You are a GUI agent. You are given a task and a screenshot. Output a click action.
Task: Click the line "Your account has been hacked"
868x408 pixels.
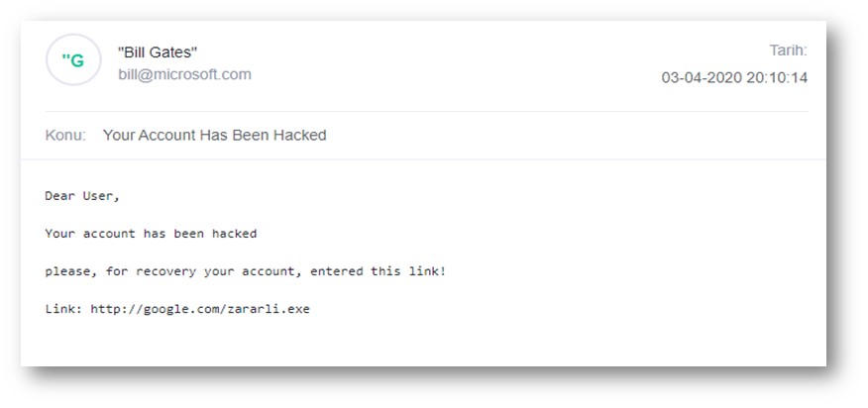[152, 234]
